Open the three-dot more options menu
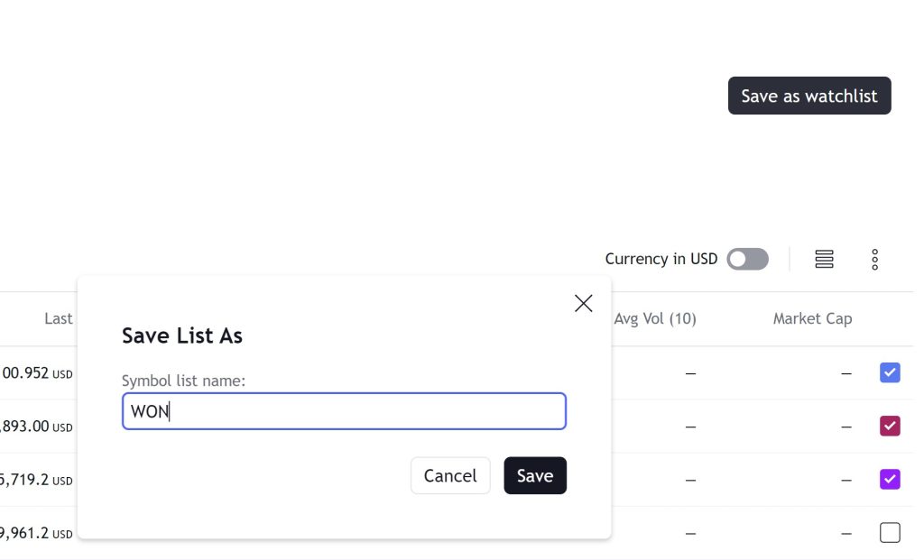Viewport: 924px width, 560px height. [874, 260]
